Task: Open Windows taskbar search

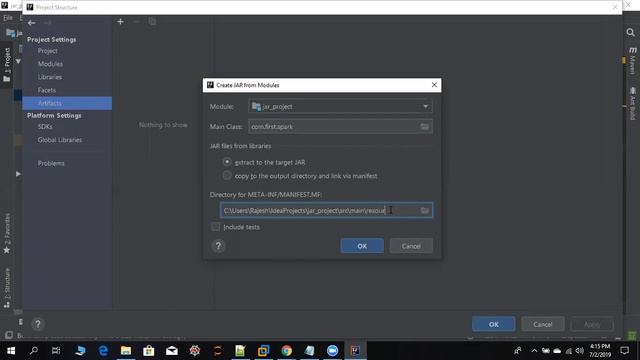Action: pyautogui.click(x=34, y=351)
